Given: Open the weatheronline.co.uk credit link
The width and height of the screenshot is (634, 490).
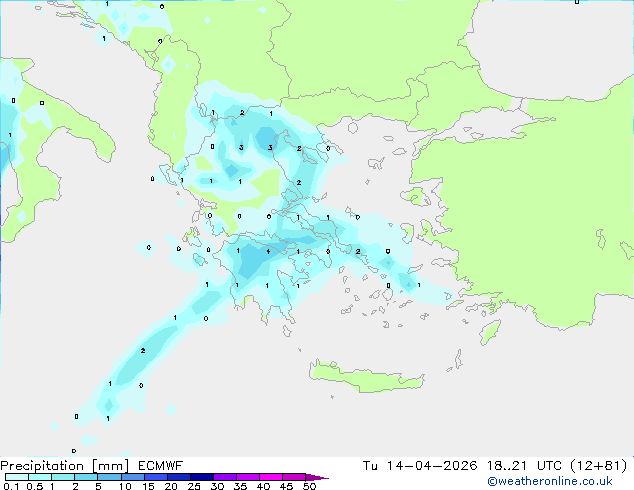Looking at the screenshot, I should pos(550,481).
